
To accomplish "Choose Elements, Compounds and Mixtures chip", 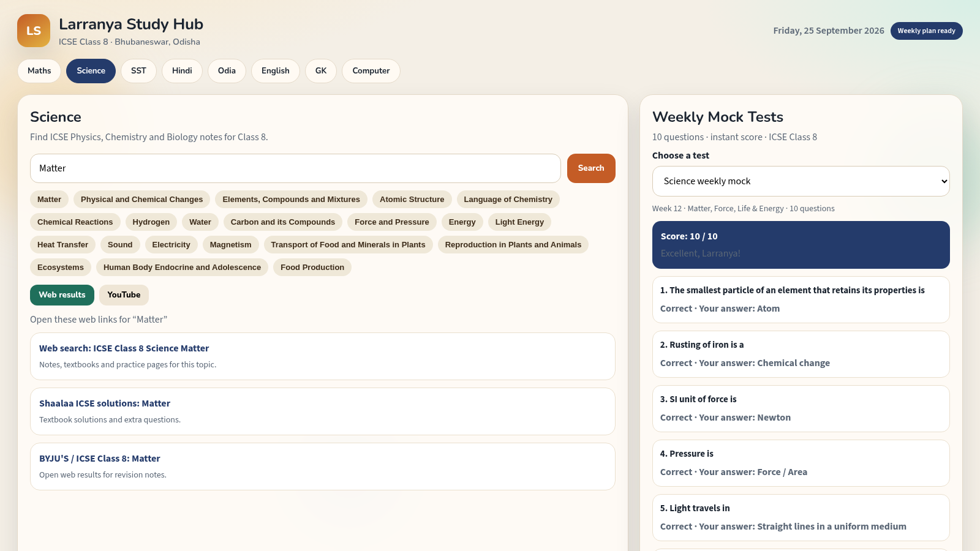I will tap(291, 200).
